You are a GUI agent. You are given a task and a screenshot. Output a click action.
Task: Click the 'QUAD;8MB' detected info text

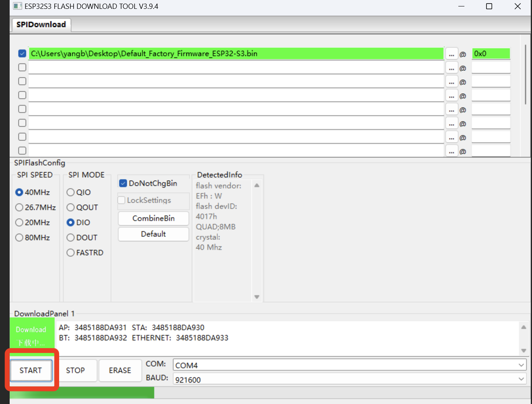216,227
